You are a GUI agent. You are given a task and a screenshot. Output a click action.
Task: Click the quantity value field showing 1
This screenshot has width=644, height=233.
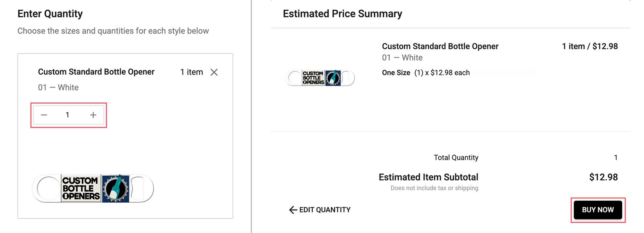[x=68, y=114]
